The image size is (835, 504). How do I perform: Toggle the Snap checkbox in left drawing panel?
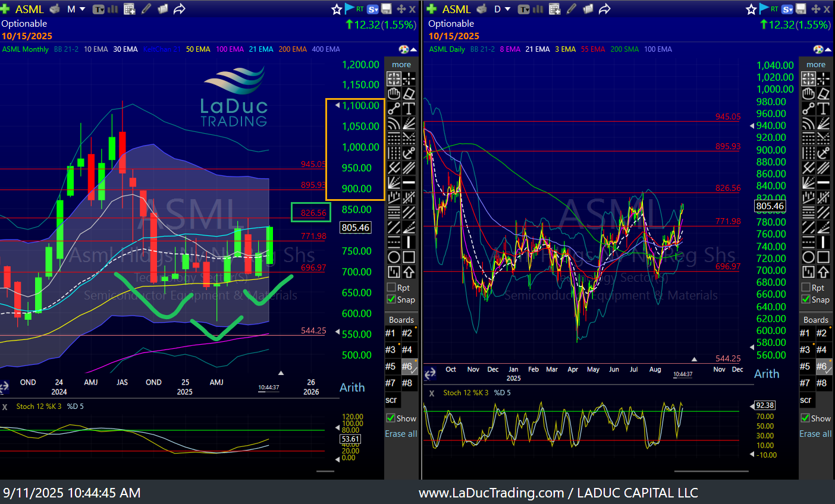(391, 300)
